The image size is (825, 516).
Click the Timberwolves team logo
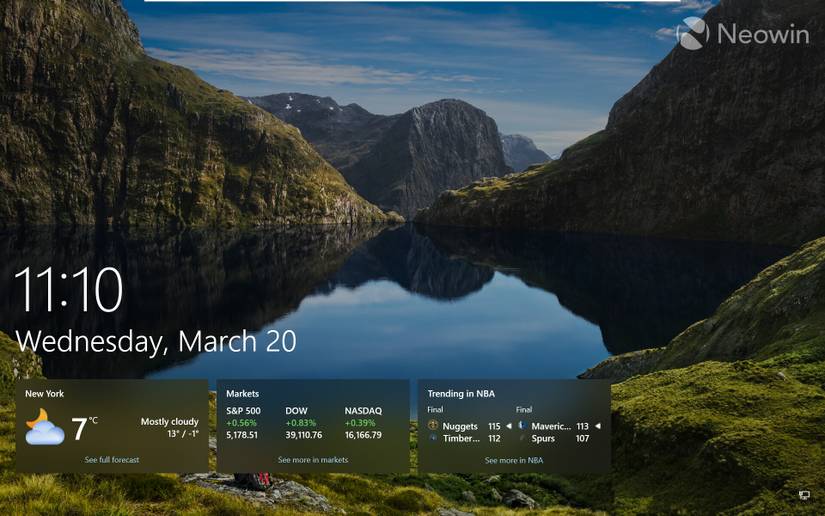coord(433,438)
